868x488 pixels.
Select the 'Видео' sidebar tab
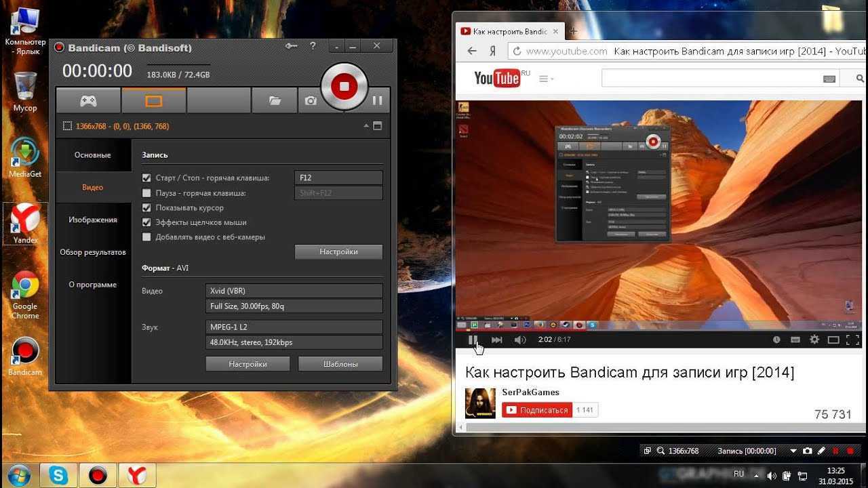click(x=93, y=188)
